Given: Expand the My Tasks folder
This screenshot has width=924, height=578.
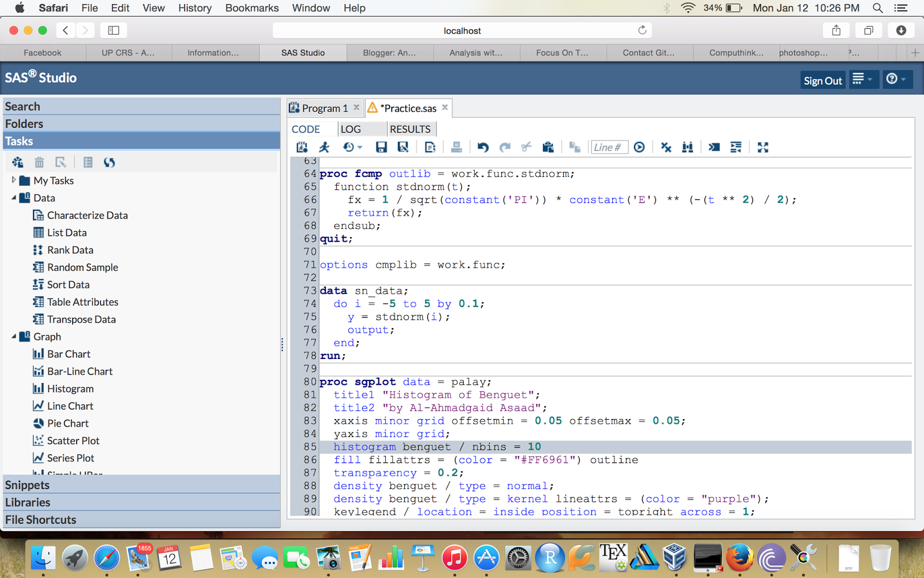Looking at the screenshot, I should point(14,180).
